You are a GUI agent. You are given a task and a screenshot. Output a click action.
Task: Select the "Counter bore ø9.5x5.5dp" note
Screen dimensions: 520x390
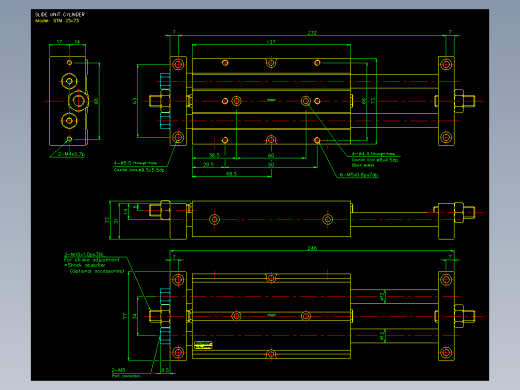(139, 170)
